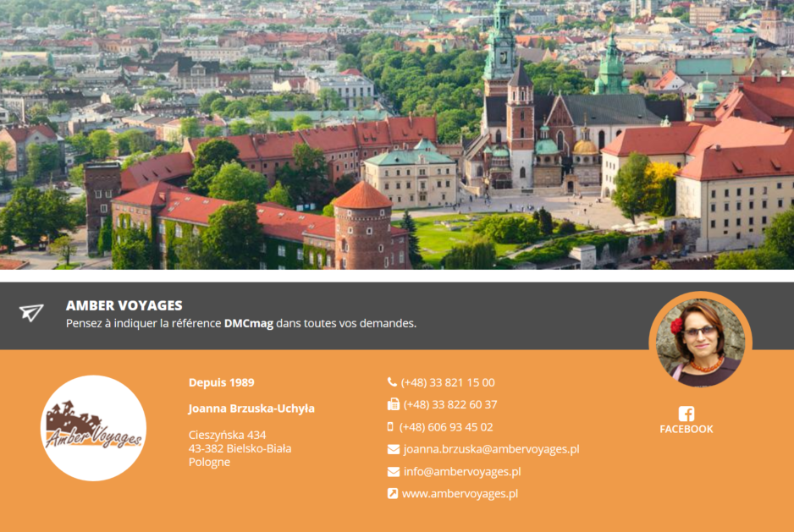Select the AMBER VOYAGES heading
794x532 pixels.
point(124,305)
